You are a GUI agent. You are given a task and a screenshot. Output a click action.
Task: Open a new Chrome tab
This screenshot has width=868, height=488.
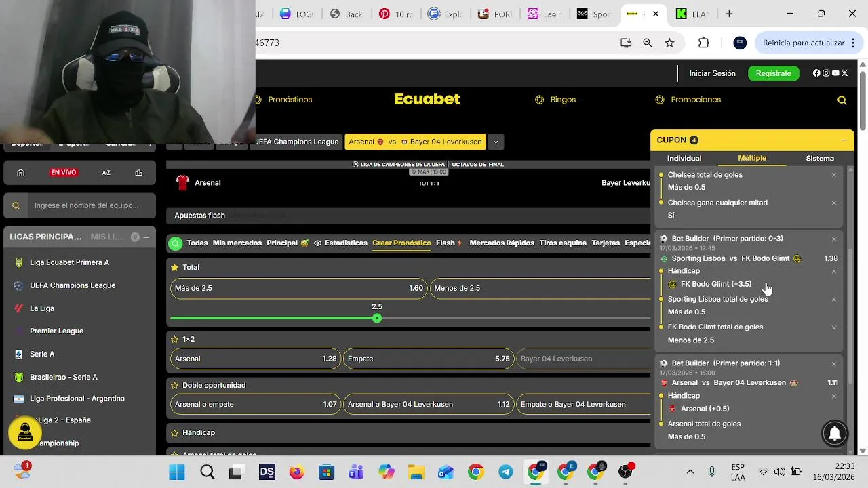[x=729, y=14]
